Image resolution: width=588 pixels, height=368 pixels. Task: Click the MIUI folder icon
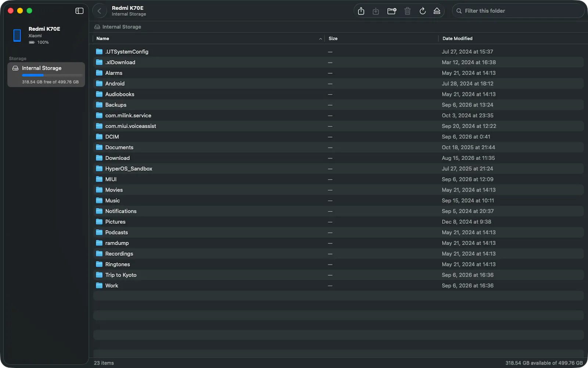point(99,179)
